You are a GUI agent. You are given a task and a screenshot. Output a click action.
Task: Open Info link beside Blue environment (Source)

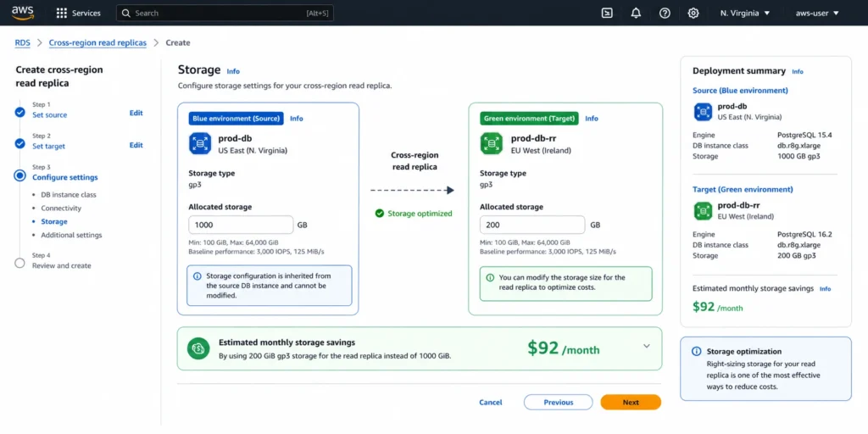click(296, 119)
